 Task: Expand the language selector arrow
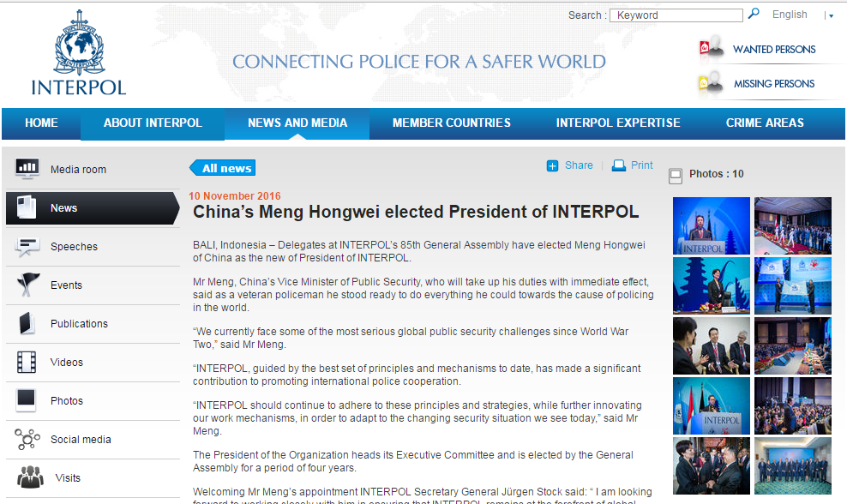point(830,16)
